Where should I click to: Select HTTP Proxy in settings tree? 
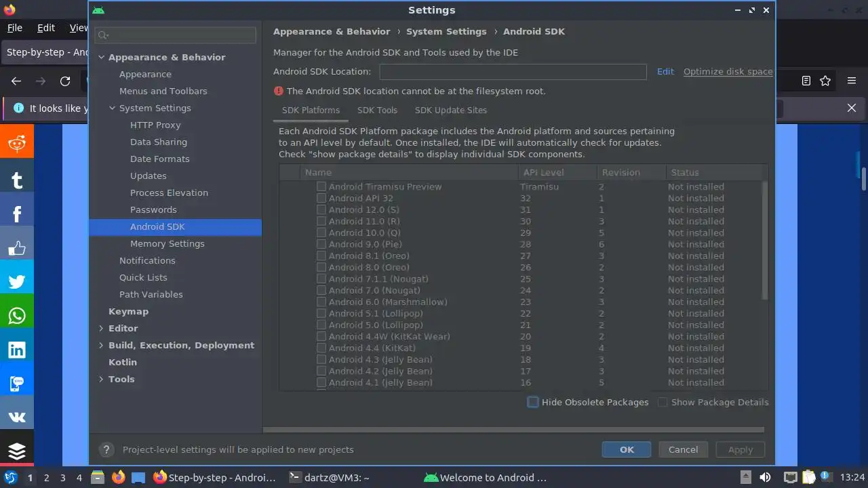coord(155,125)
